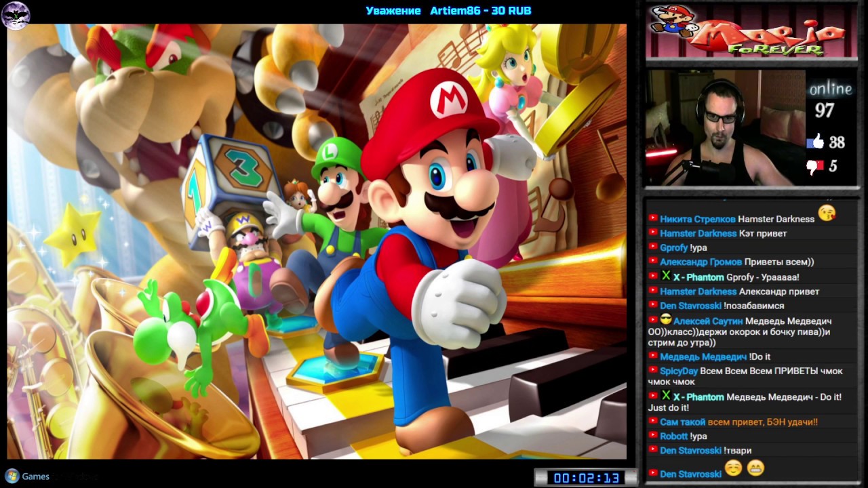868x488 pixels.
Task: Click the Уважение Artiem86 - 30 RUB donation text
Action: [x=448, y=11]
